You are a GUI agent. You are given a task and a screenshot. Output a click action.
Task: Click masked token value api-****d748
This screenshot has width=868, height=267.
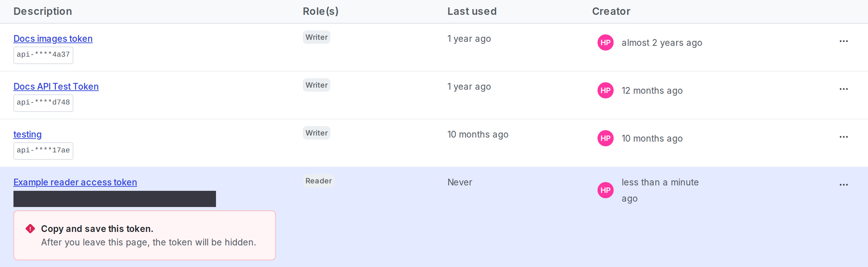click(43, 103)
